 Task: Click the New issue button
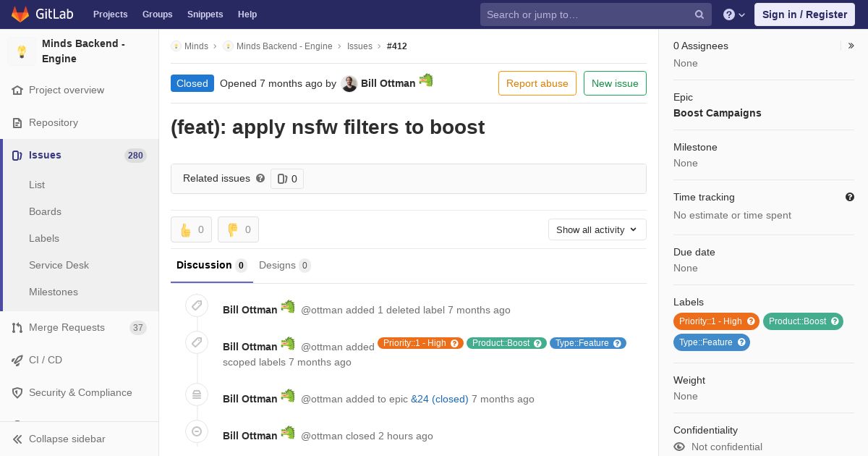point(615,83)
